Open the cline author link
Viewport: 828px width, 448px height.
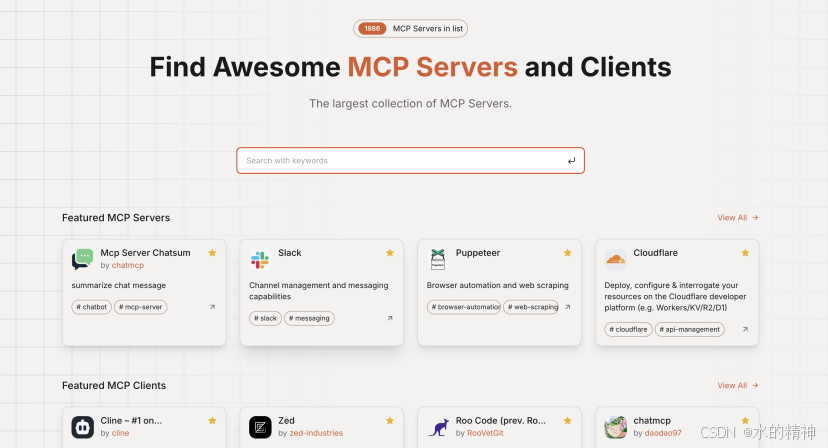(x=120, y=433)
